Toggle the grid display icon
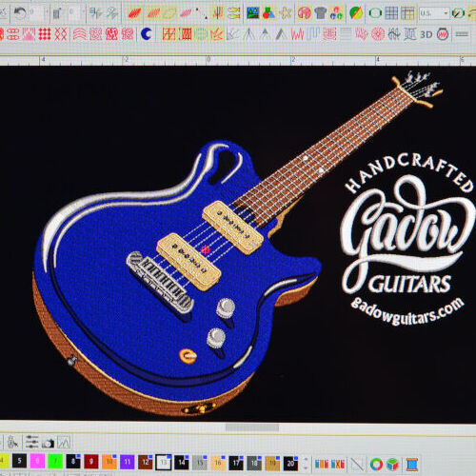476x476 pixels. click(391, 13)
